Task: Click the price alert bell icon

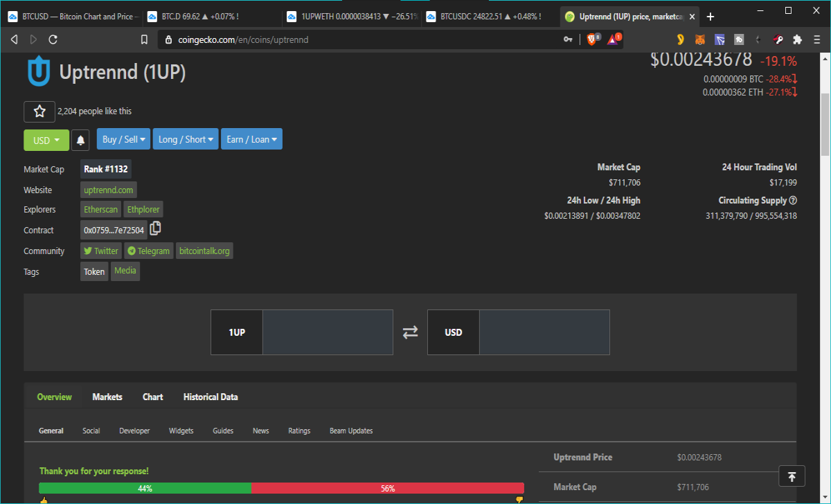Action: 81,140
